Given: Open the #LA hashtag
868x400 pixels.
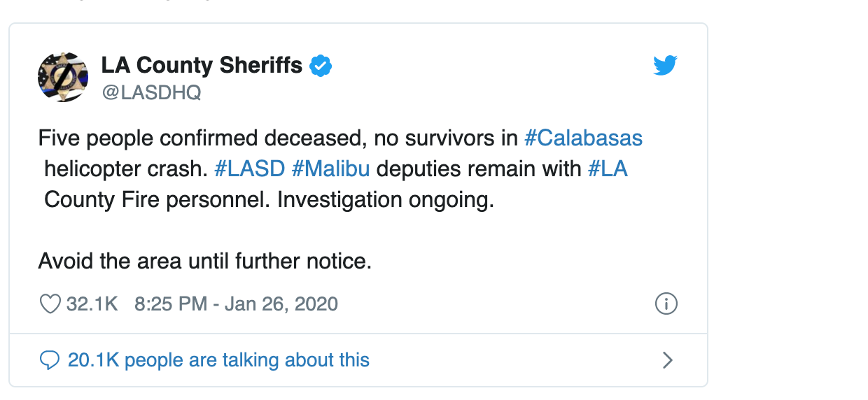Looking at the screenshot, I should click(608, 169).
